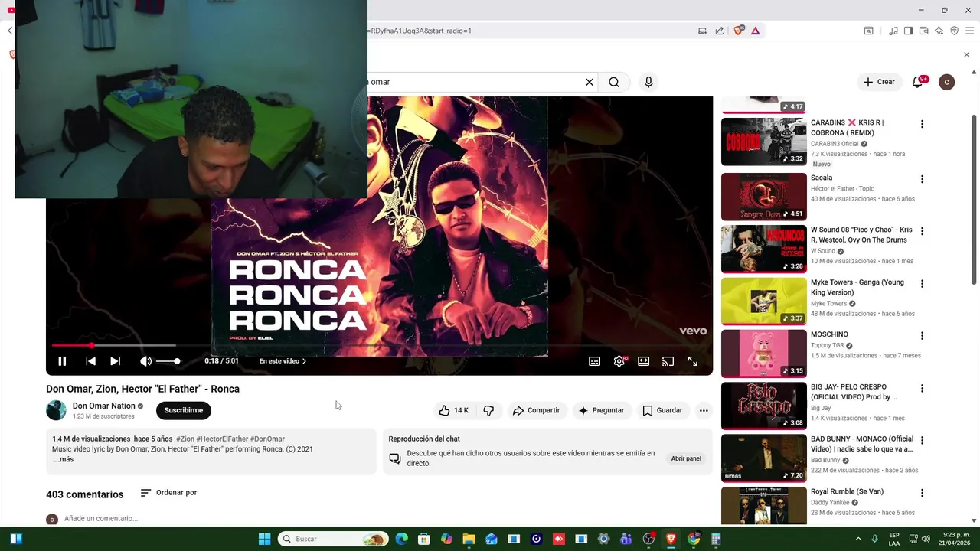Open the Brave Shields lion icon

[x=739, y=31]
